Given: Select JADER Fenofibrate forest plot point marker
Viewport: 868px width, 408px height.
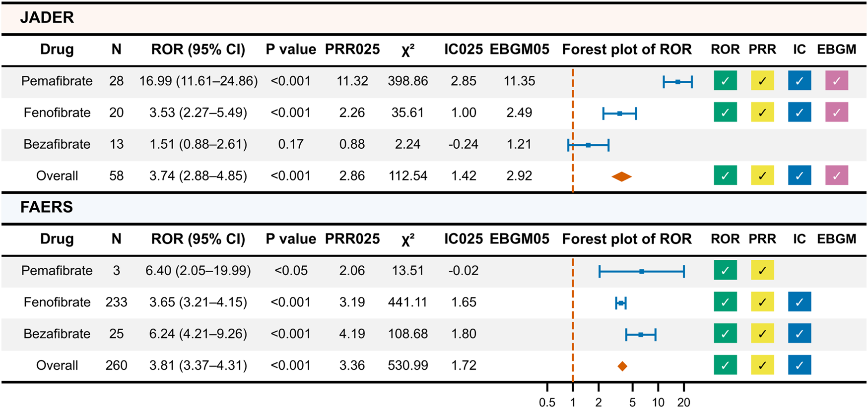Looking at the screenshot, I should click(x=619, y=114).
